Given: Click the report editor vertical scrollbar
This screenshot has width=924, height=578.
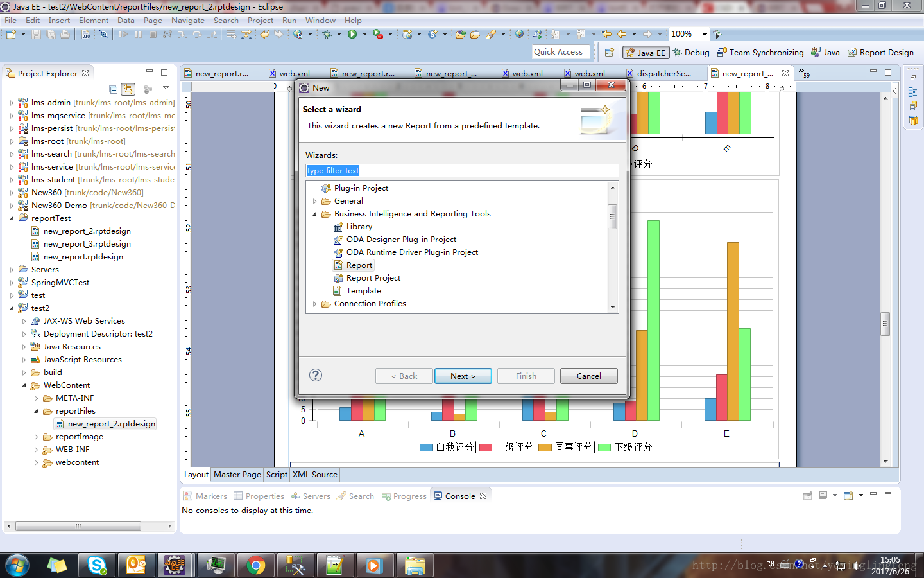Looking at the screenshot, I should coord(886,324).
